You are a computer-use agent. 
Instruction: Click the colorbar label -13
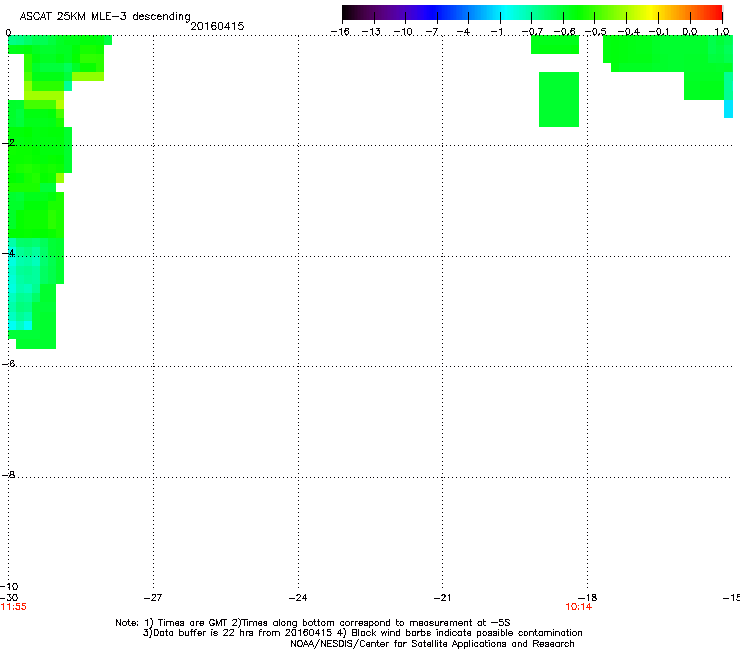coord(371,32)
